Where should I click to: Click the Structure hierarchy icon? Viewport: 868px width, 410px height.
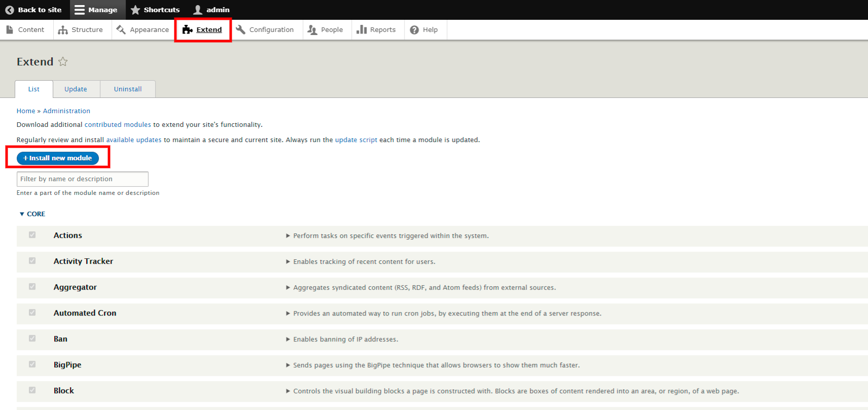pyautogui.click(x=63, y=30)
